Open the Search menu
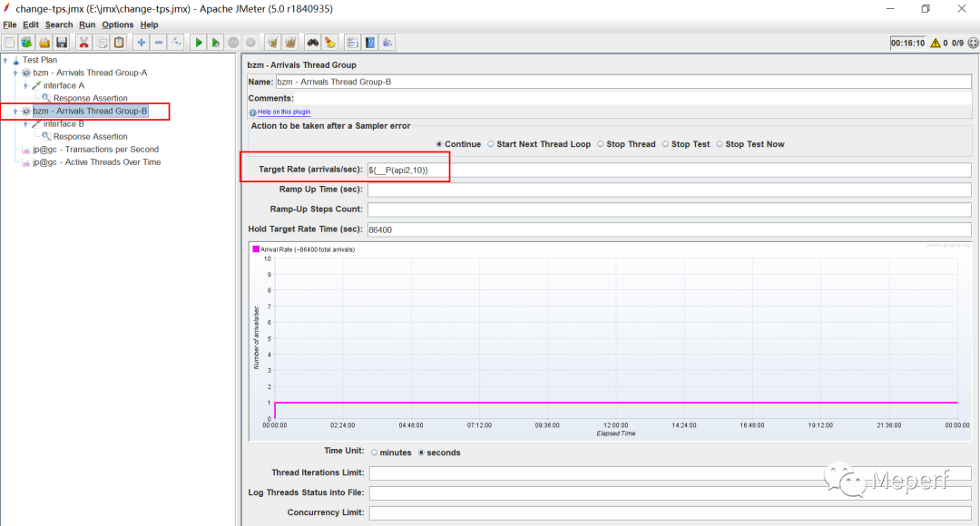 click(x=59, y=25)
